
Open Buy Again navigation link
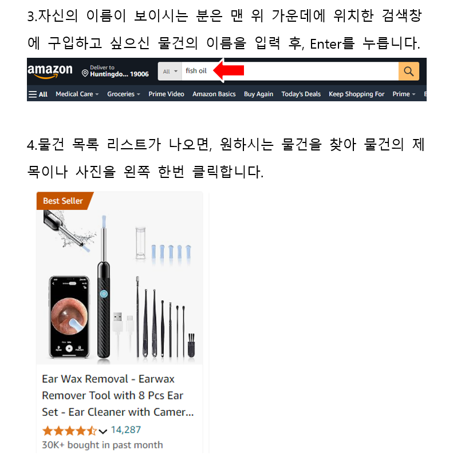258,94
